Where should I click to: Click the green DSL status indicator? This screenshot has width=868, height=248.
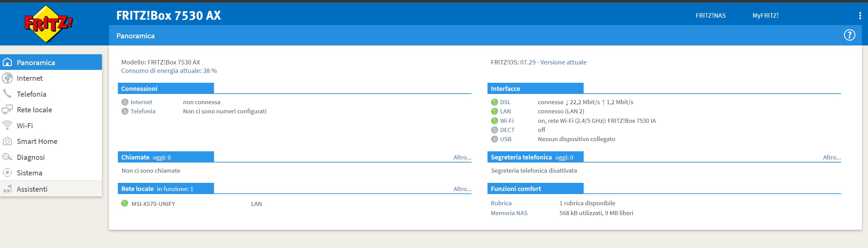(495, 102)
